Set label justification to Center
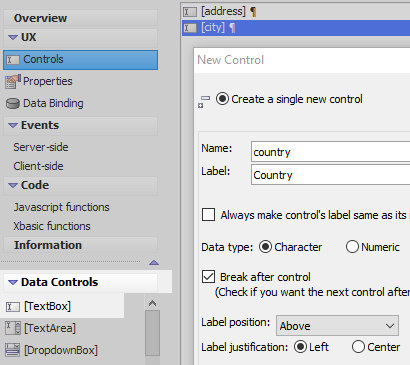 (358, 347)
